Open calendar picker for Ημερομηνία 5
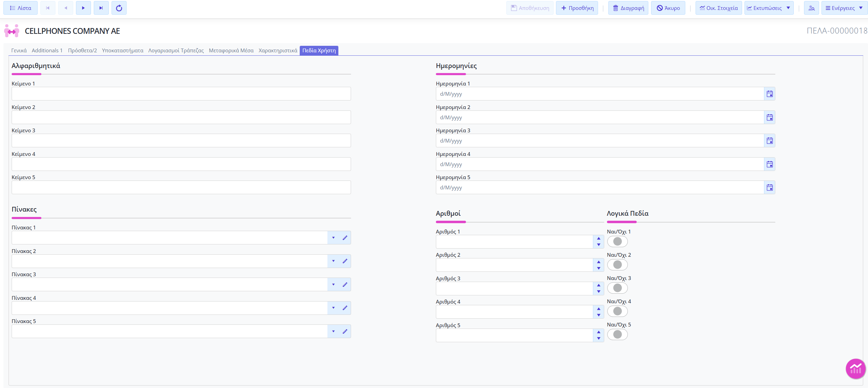Image resolution: width=868 pixels, height=388 pixels. click(x=769, y=187)
